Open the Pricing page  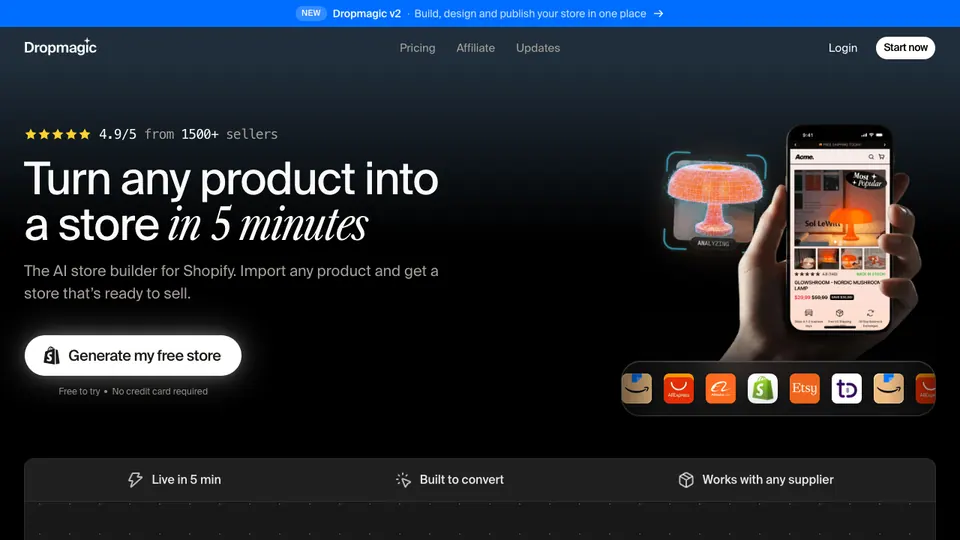pos(417,48)
